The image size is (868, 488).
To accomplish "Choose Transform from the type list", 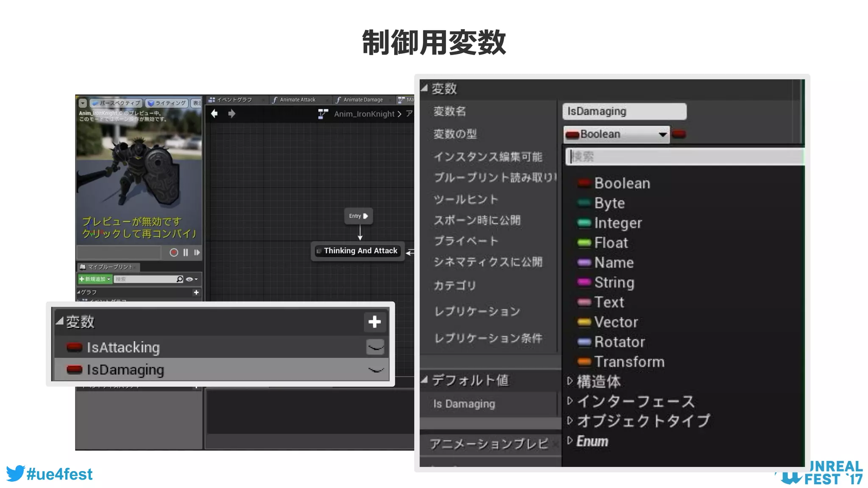I will click(x=620, y=362).
